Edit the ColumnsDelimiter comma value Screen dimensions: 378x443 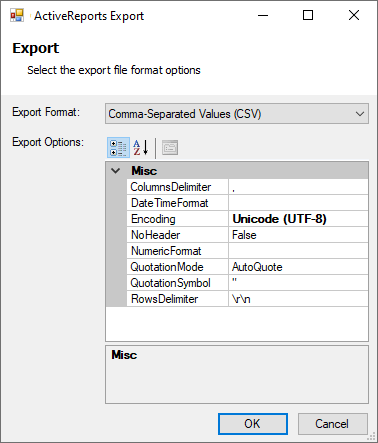[298, 187]
